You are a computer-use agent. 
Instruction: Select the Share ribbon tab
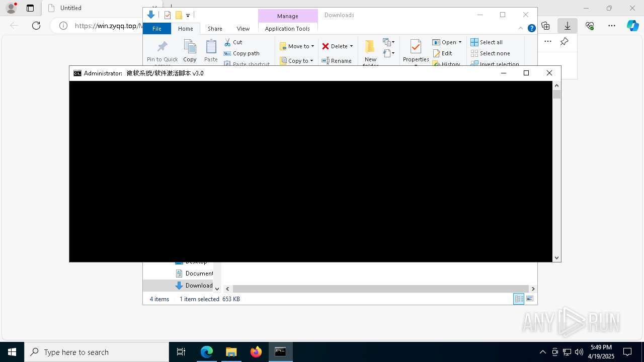point(215,29)
